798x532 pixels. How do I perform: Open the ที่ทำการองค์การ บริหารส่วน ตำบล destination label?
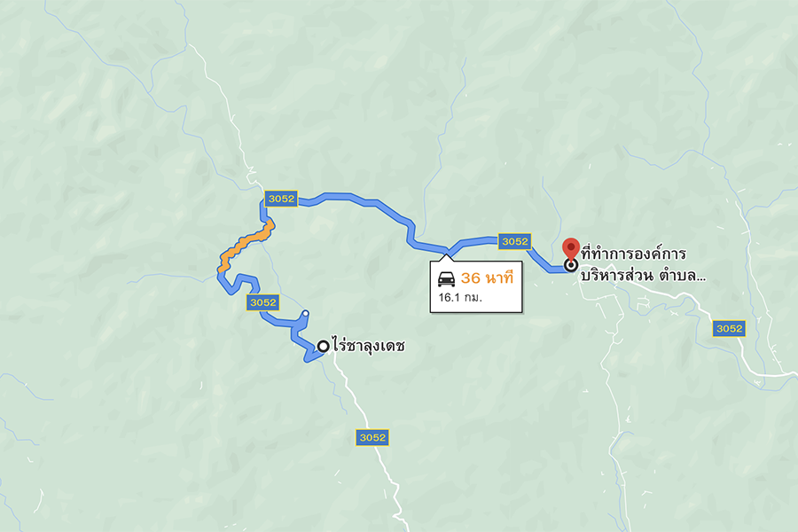(x=643, y=265)
